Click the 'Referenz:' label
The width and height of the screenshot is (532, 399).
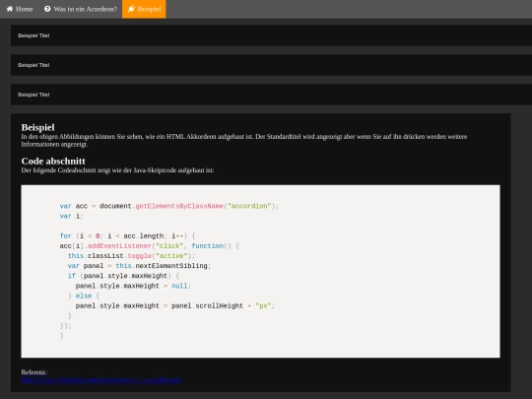(x=33, y=372)
